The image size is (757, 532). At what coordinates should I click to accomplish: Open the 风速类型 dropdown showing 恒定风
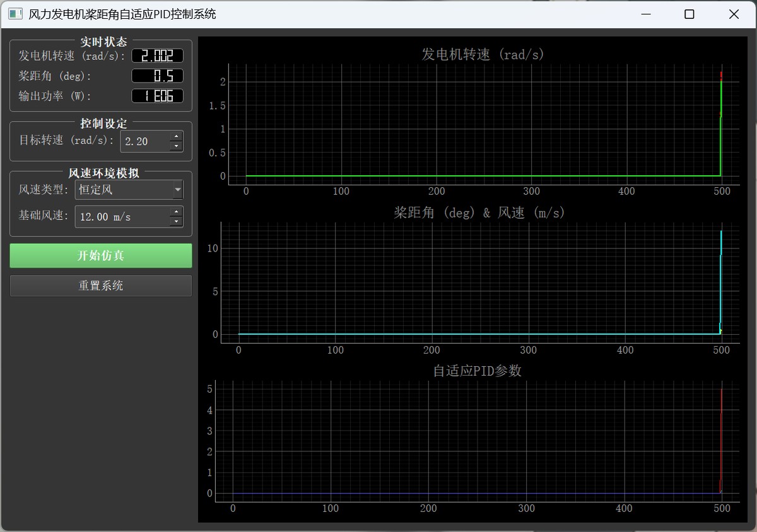(x=129, y=190)
